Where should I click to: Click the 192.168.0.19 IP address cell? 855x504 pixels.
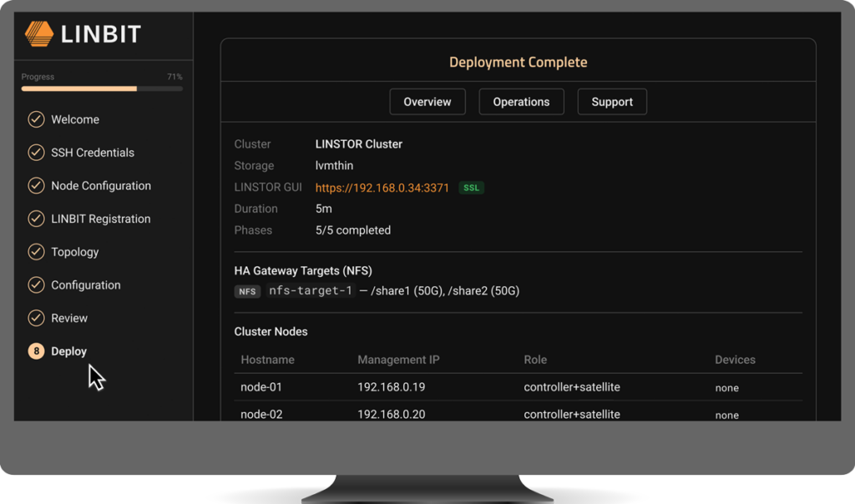tap(392, 387)
